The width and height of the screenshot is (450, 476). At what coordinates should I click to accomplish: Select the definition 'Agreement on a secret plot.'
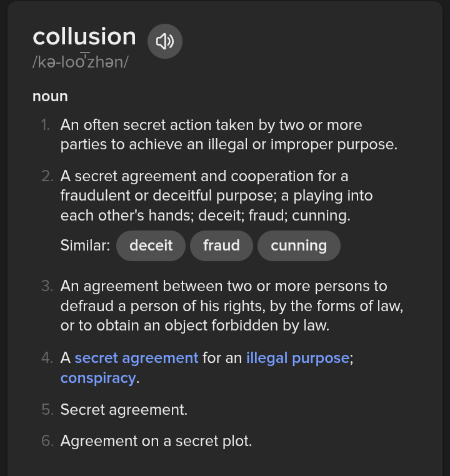click(x=156, y=441)
